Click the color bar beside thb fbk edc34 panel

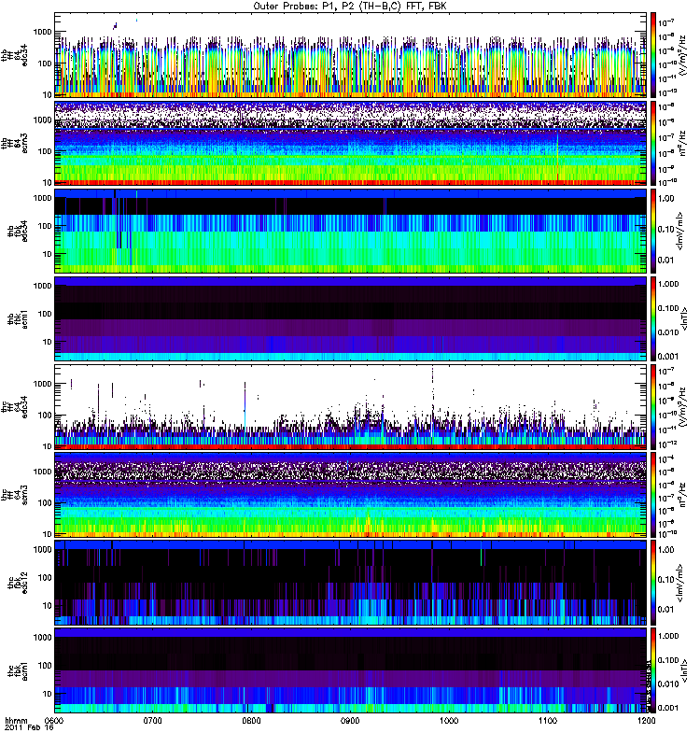click(x=653, y=230)
